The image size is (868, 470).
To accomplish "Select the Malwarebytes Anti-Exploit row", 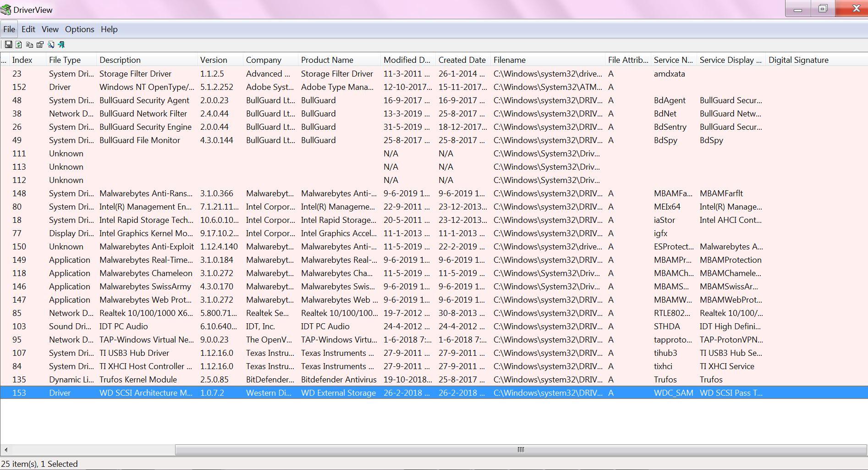I will [434, 247].
